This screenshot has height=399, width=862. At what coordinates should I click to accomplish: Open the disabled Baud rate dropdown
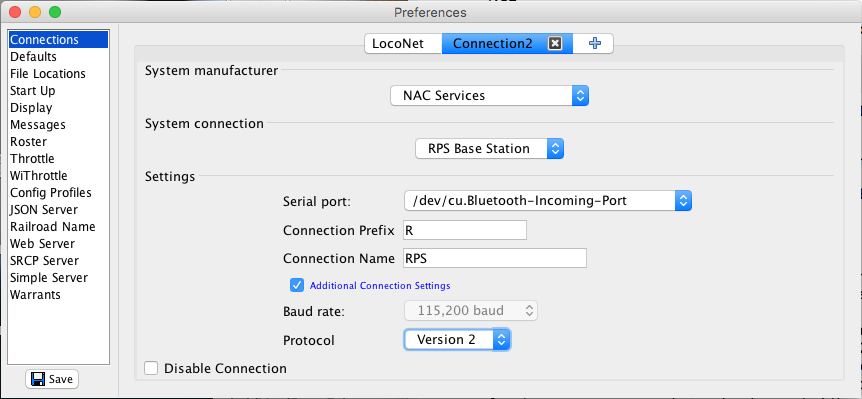pos(471,311)
